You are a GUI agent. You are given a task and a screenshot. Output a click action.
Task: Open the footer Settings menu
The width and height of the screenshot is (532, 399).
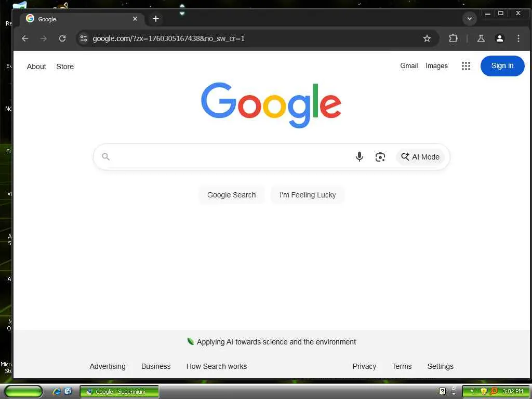pos(441,366)
